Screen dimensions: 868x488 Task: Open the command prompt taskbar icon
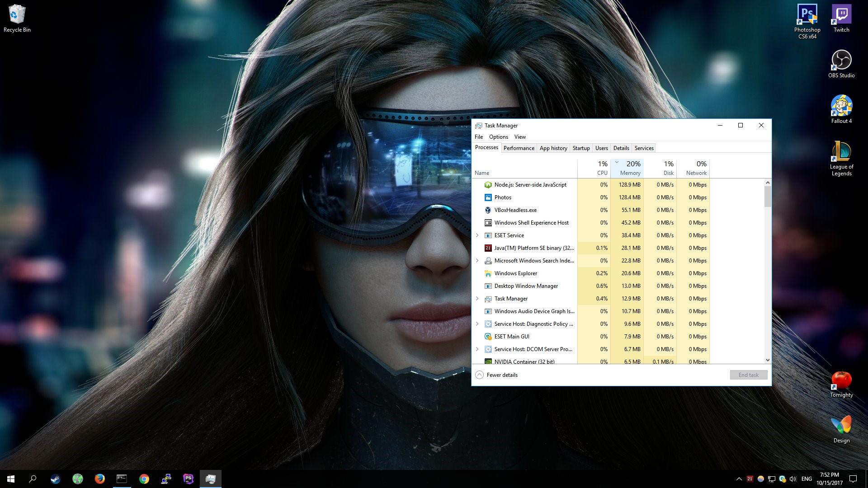pyautogui.click(x=122, y=479)
